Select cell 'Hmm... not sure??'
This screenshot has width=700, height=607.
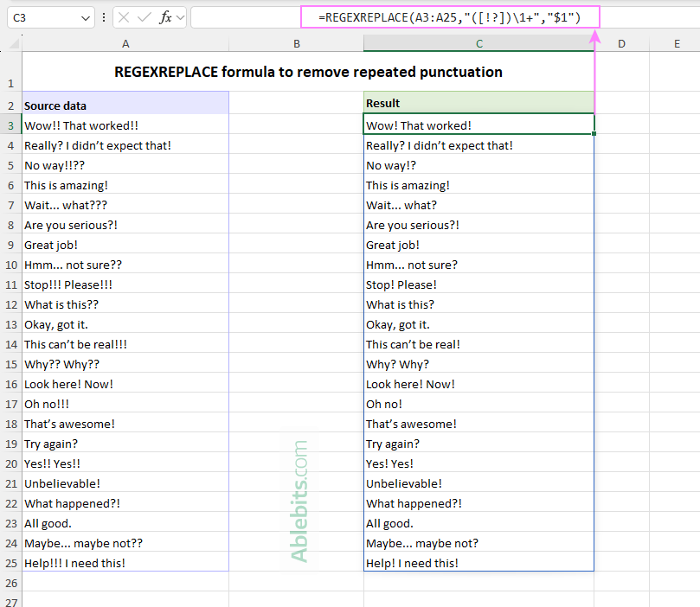coord(125,265)
